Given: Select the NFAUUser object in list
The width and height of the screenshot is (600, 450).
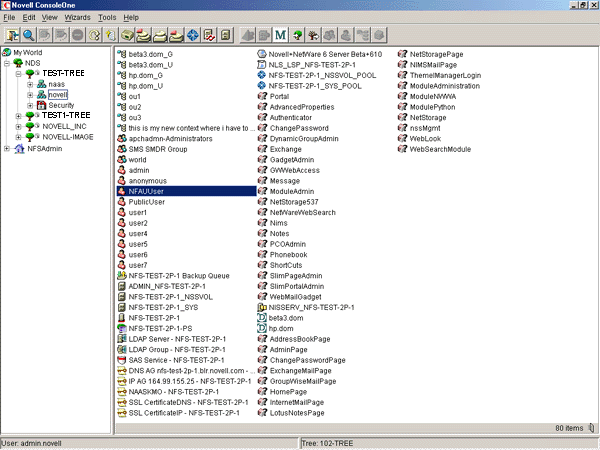Looking at the screenshot, I should [x=145, y=190].
